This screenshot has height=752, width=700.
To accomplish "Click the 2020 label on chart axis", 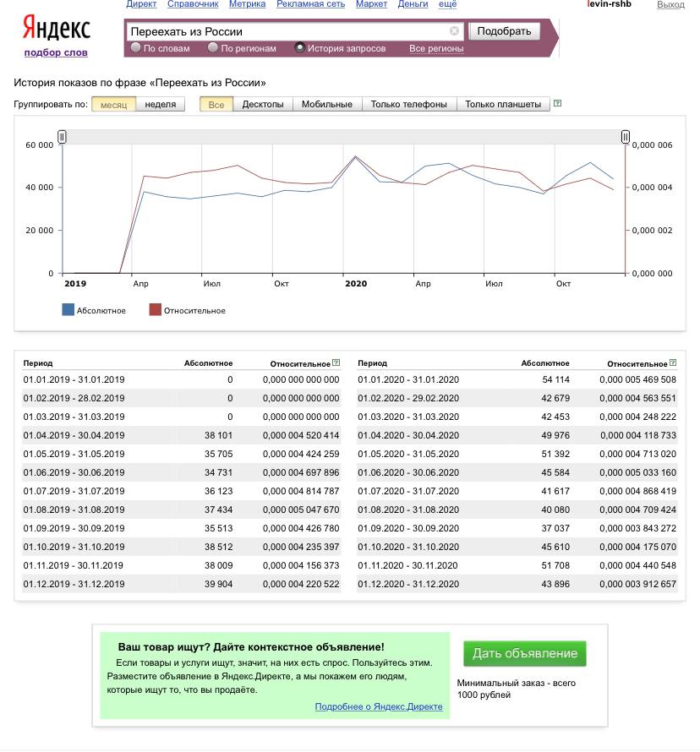I will coord(356,283).
